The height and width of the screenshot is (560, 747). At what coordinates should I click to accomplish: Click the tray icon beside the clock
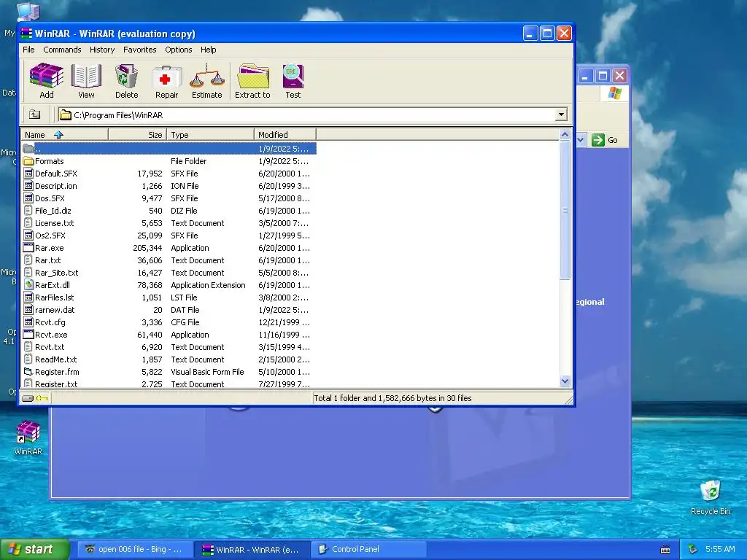tap(693, 550)
